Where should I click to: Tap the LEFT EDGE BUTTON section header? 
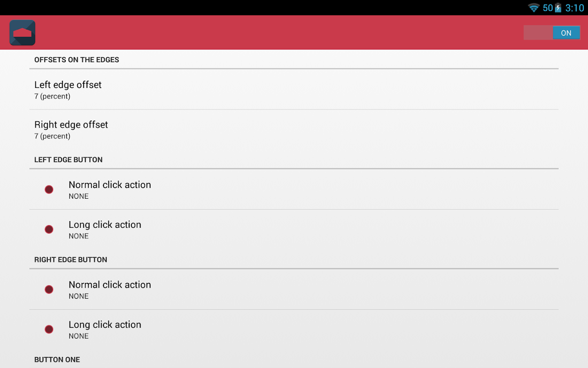[68, 160]
